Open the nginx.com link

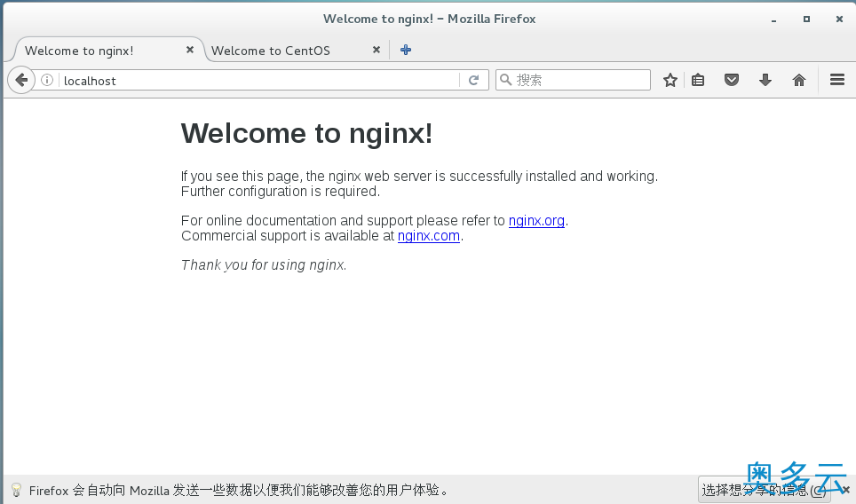[429, 236]
